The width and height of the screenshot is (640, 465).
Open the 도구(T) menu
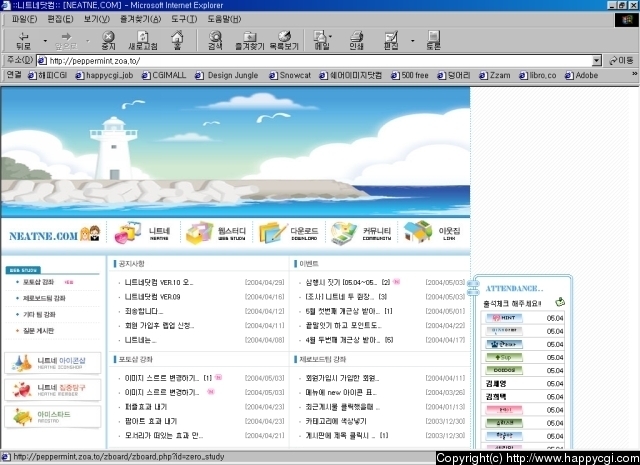184,19
